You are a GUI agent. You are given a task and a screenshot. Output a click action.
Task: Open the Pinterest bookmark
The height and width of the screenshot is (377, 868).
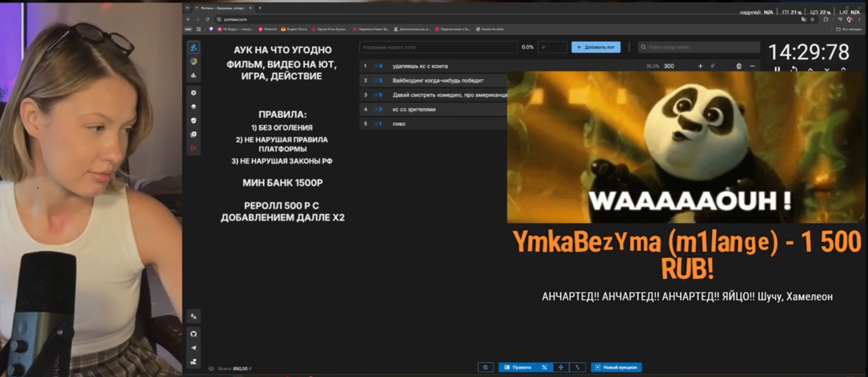click(268, 29)
